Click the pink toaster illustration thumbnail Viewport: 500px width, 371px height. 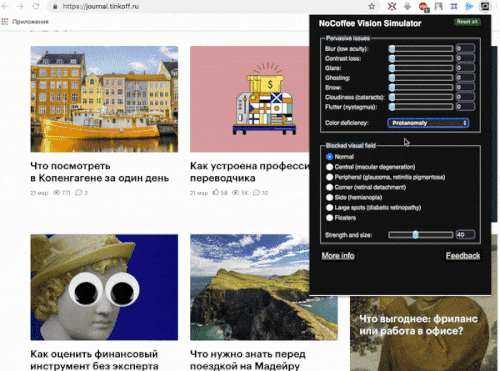point(250,99)
